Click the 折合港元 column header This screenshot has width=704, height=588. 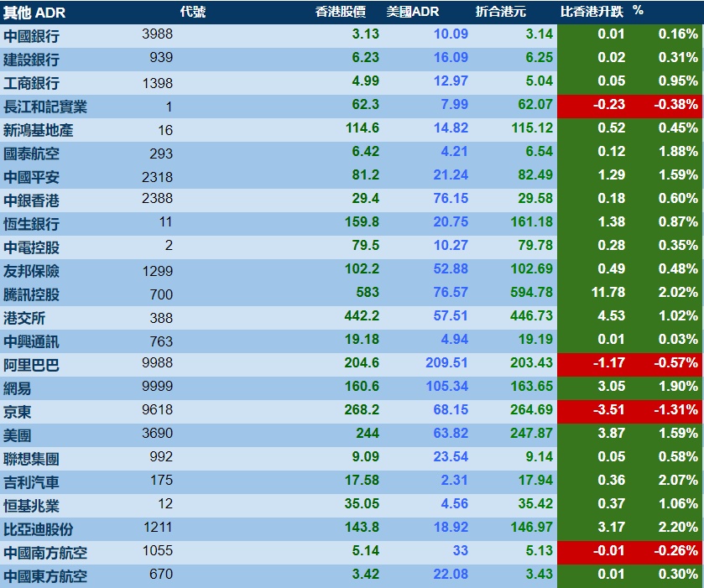(x=501, y=12)
